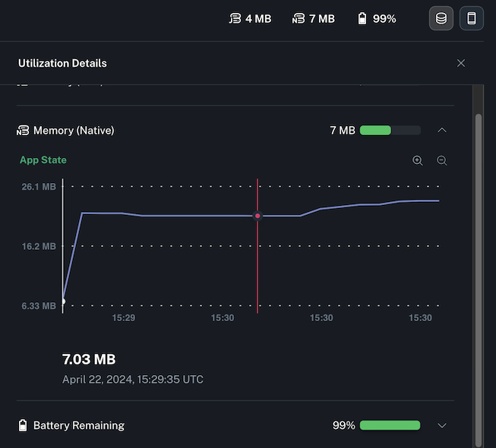Screen dimensions: 496x448
Task: Zoom out on the memory chart
Action: pos(441,160)
